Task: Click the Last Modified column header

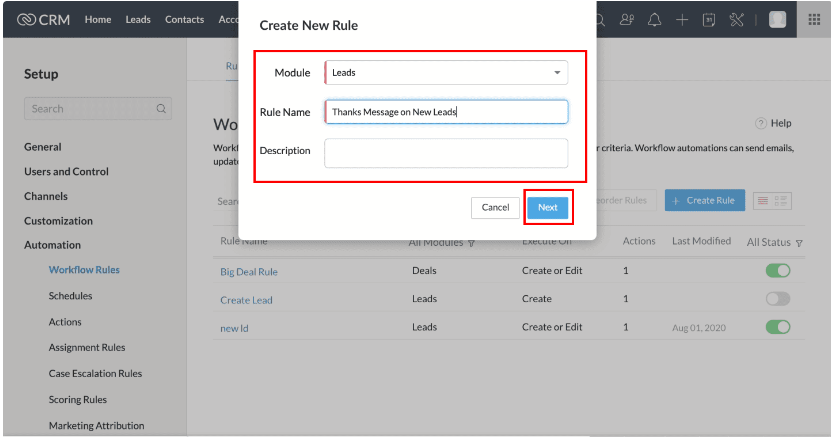Action: point(701,241)
